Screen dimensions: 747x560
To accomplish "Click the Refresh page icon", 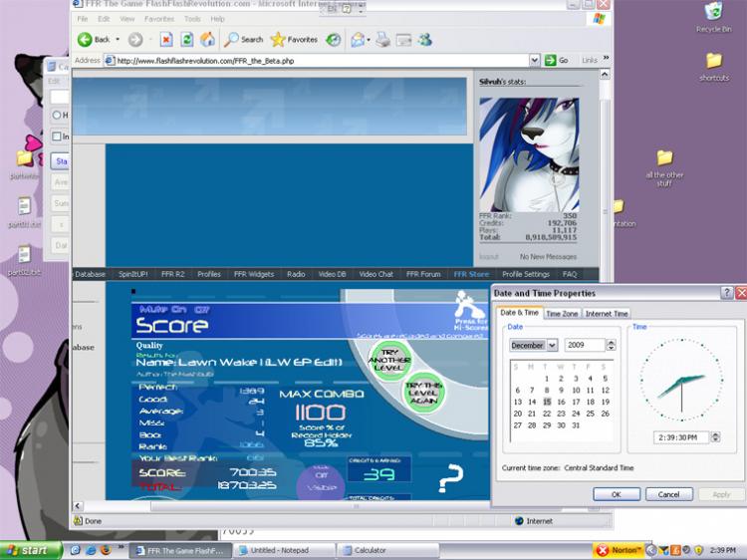I will tap(187, 40).
